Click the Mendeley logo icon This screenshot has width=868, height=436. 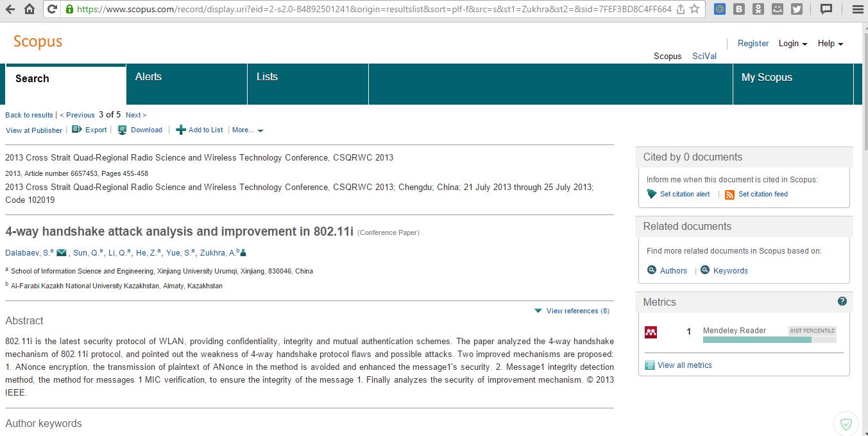651,332
